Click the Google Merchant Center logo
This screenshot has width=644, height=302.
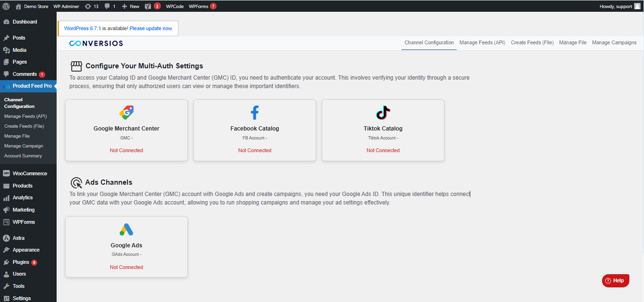pos(126,113)
